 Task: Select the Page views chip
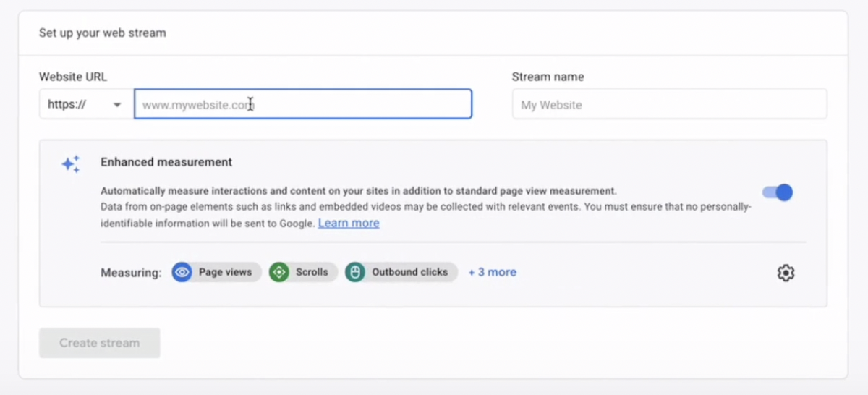217,272
